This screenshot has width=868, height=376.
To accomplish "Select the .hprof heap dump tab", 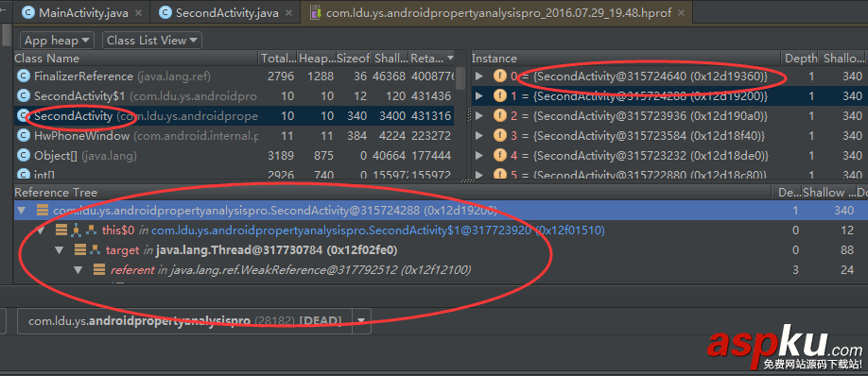I will tap(497, 12).
